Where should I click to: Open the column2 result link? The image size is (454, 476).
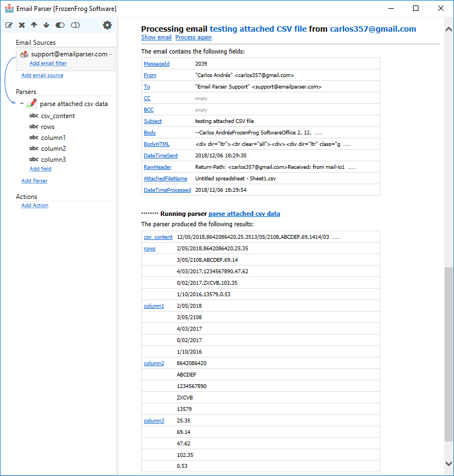[x=154, y=363]
